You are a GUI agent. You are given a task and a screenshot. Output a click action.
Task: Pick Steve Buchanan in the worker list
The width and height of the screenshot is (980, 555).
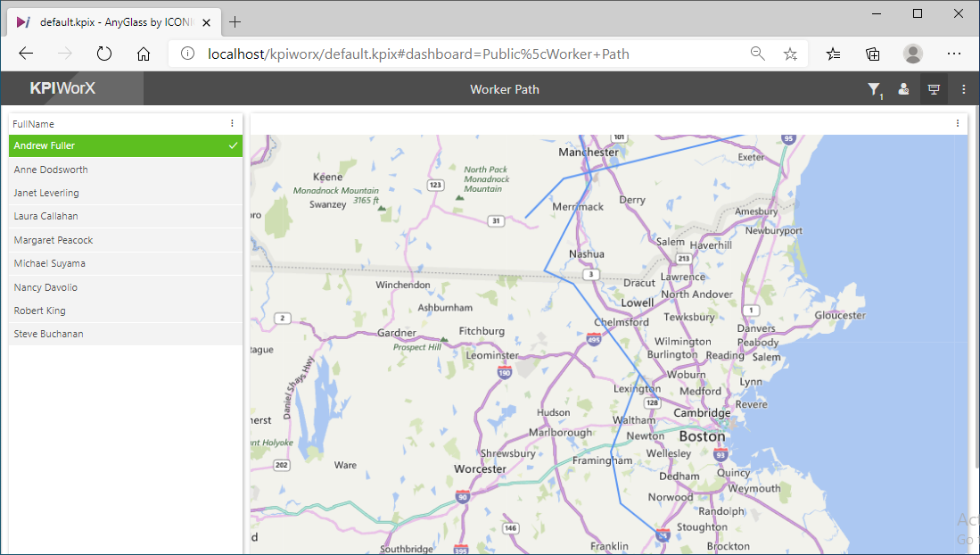(x=125, y=334)
